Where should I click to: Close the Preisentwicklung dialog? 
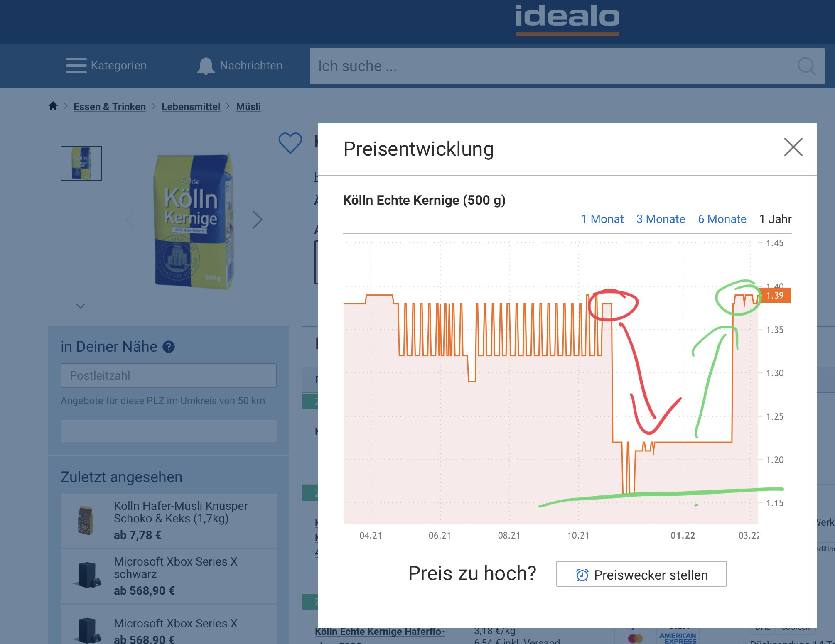[793, 147]
